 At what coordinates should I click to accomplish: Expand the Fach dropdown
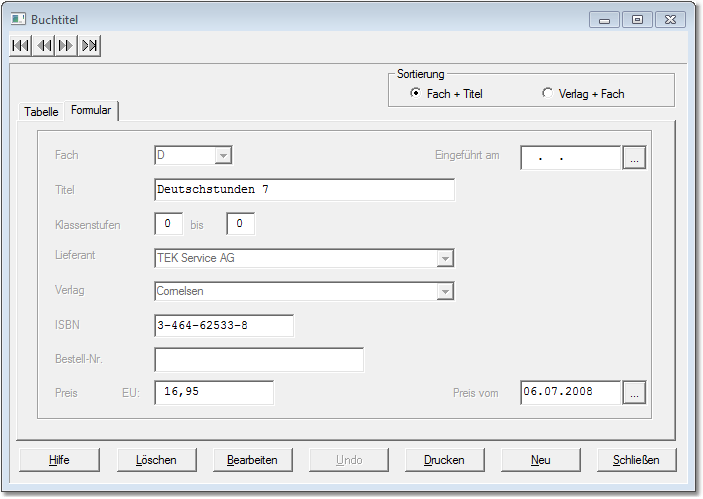223,155
